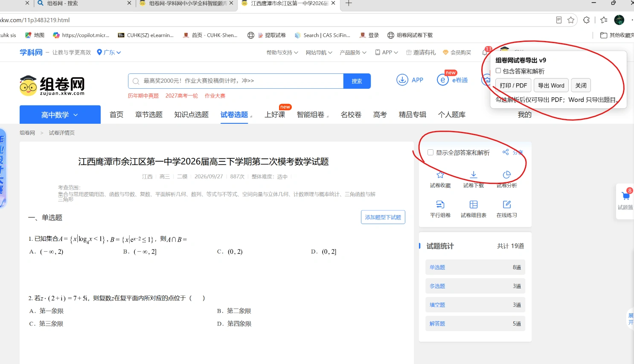Expand the 产品服务 dropdown menu
The width and height of the screenshot is (634, 364).
click(353, 52)
